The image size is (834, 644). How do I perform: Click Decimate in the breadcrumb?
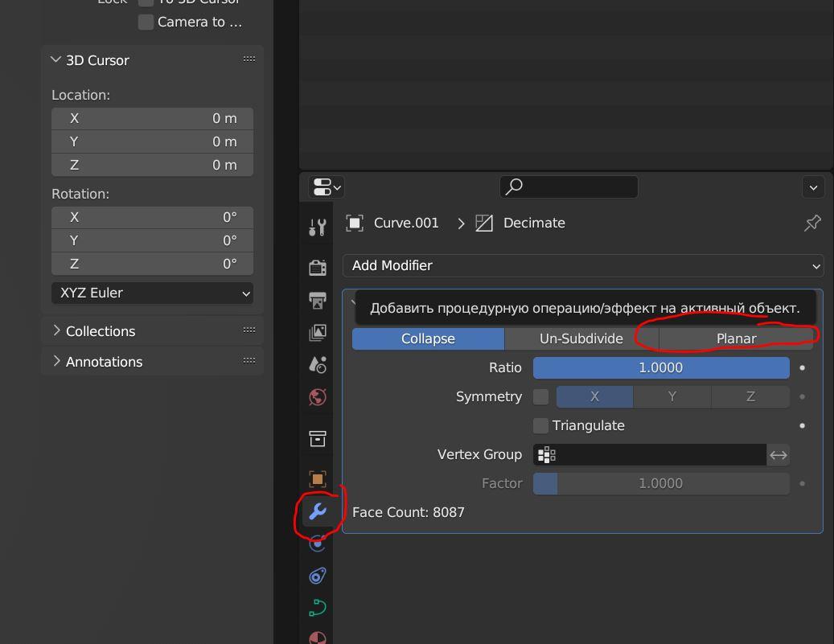pyautogui.click(x=534, y=223)
